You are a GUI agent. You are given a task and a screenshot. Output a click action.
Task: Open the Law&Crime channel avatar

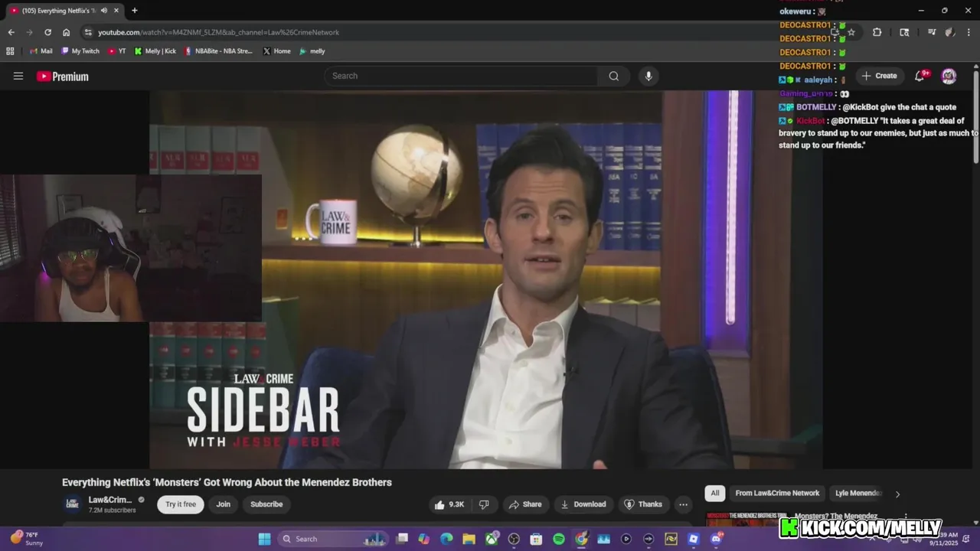pos(72,504)
